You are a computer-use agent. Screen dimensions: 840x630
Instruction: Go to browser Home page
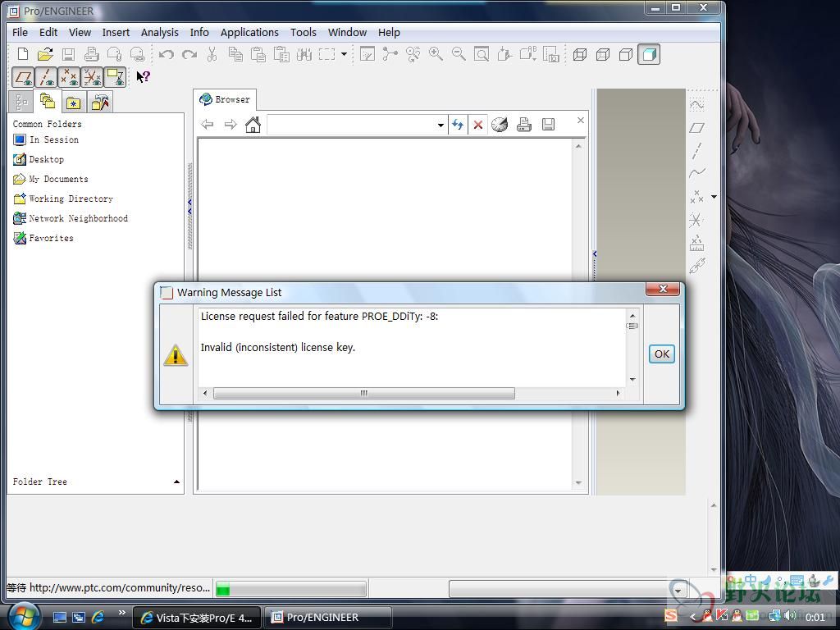(x=253, y=125)
